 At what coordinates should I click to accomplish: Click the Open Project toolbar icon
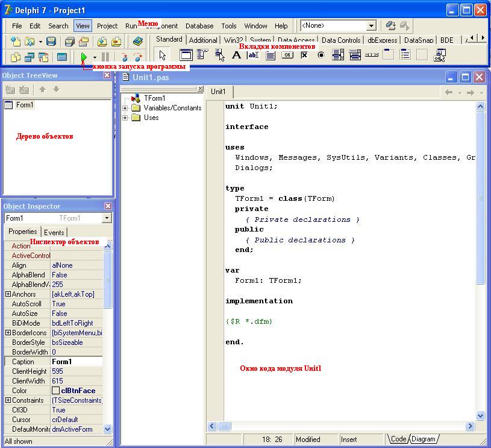coord(84,42)
